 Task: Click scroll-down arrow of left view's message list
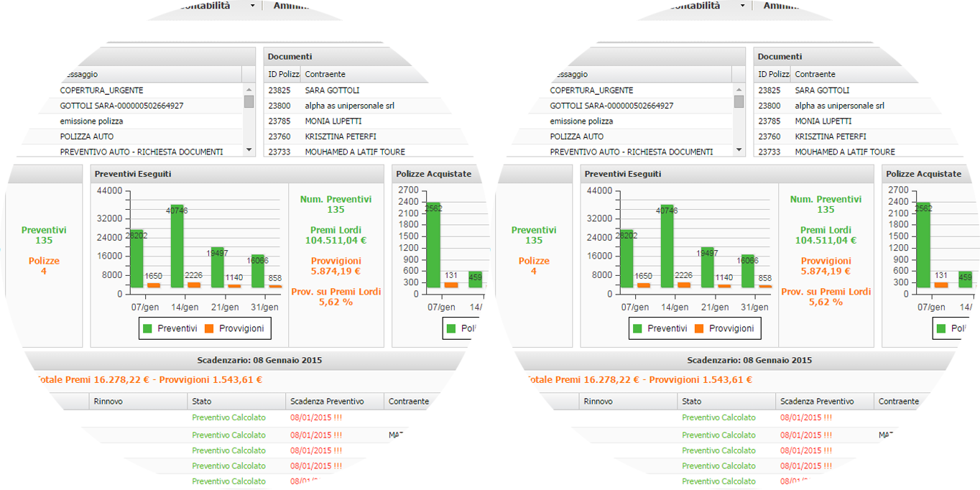pyautogui.click(x=249, y=150)
